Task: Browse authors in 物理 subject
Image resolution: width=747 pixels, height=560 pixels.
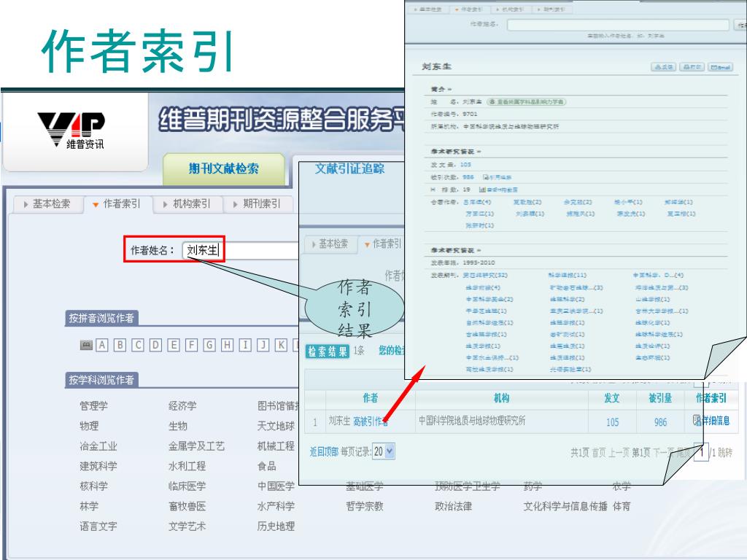Action: tap(89, 426)
